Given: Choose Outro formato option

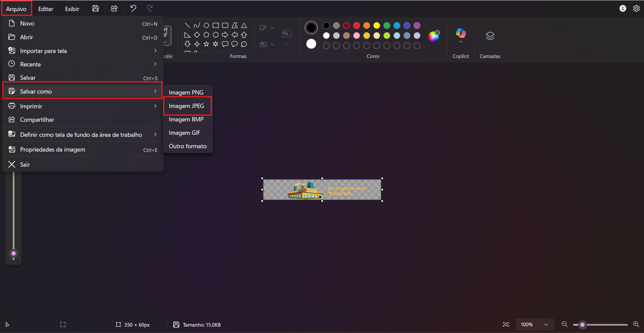Looking at the screenshot, I should (188, 146).
